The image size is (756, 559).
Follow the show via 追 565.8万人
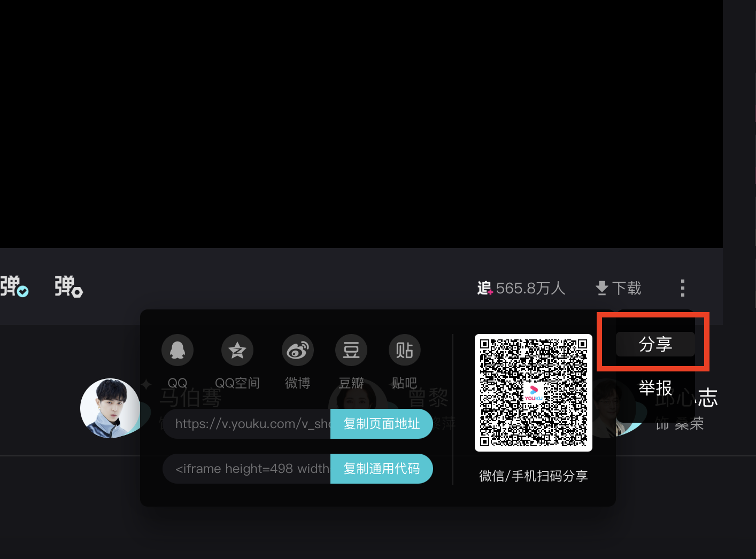521,288
